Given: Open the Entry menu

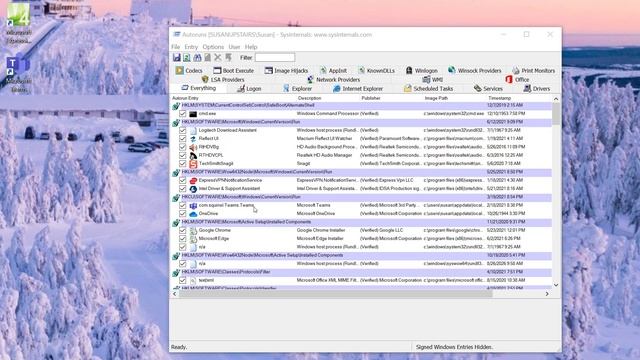Looking at the screenshot, I should pyautogui.click(x=191, y=47).
